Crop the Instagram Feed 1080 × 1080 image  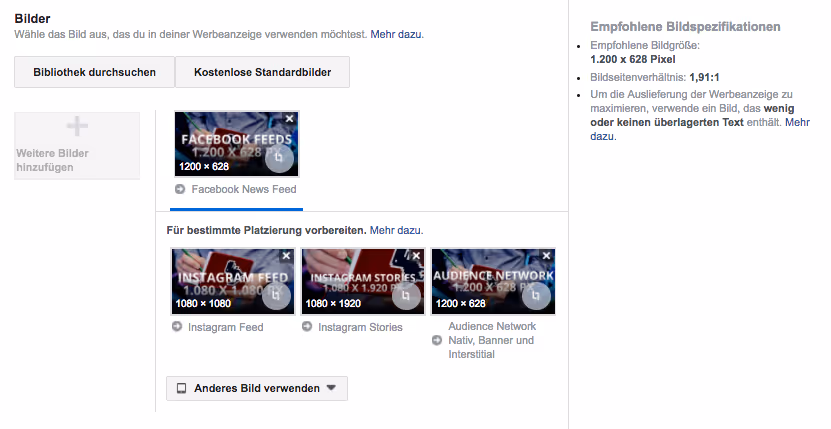point(276,295)
